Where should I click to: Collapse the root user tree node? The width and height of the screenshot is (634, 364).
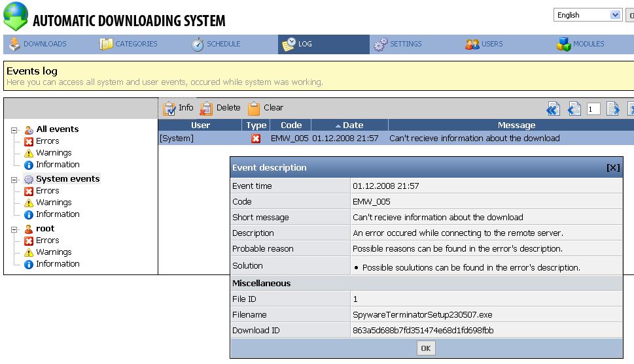click(x=14, y=229)
